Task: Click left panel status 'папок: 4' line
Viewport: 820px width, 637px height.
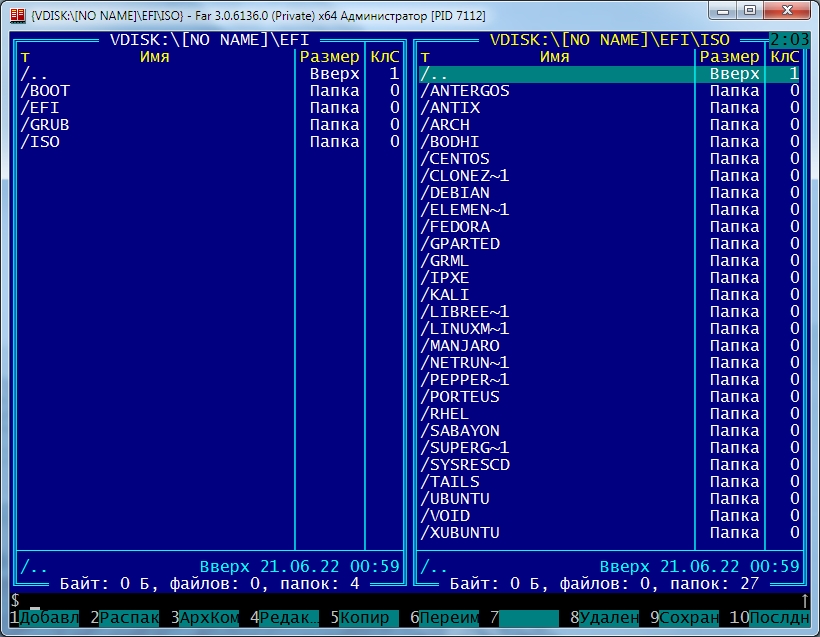Action: [210, 584]
